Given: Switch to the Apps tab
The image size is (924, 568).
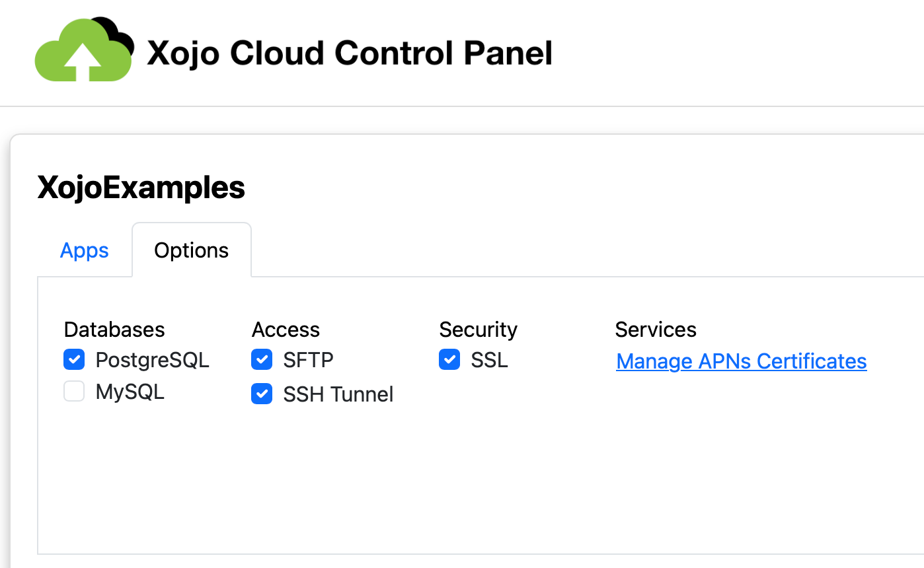Looking at the screenshot, I should click(84, 250).
